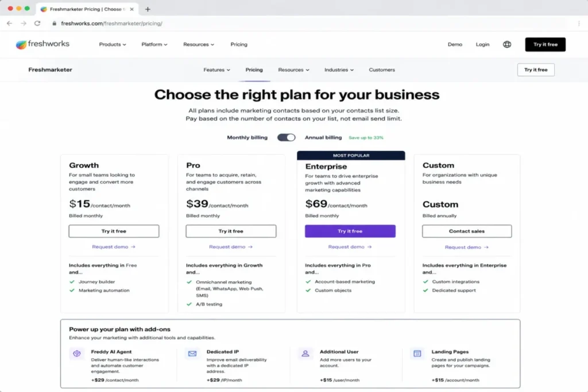
Task: Click Try it free on Enterprise plan
Action: coord(350,231)
